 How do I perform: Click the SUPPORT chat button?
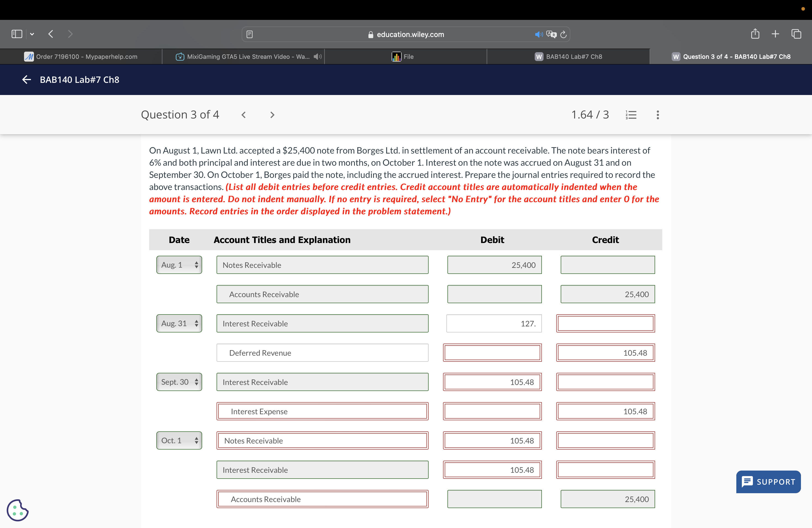click(x=768, y=482)
